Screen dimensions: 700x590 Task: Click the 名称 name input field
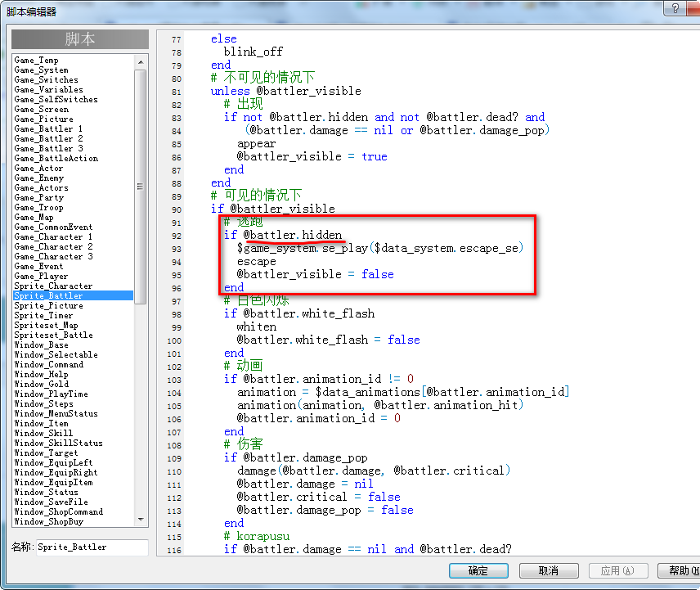pyautogui.click(x=92, y=547)
